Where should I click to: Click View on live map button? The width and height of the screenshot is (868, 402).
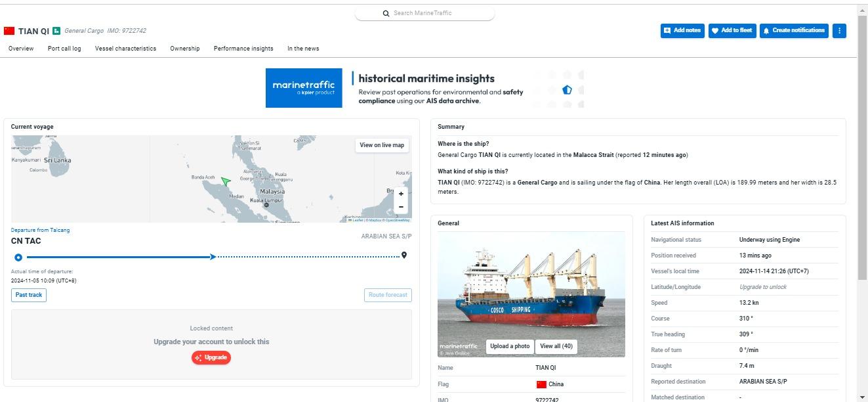point(382,145)
